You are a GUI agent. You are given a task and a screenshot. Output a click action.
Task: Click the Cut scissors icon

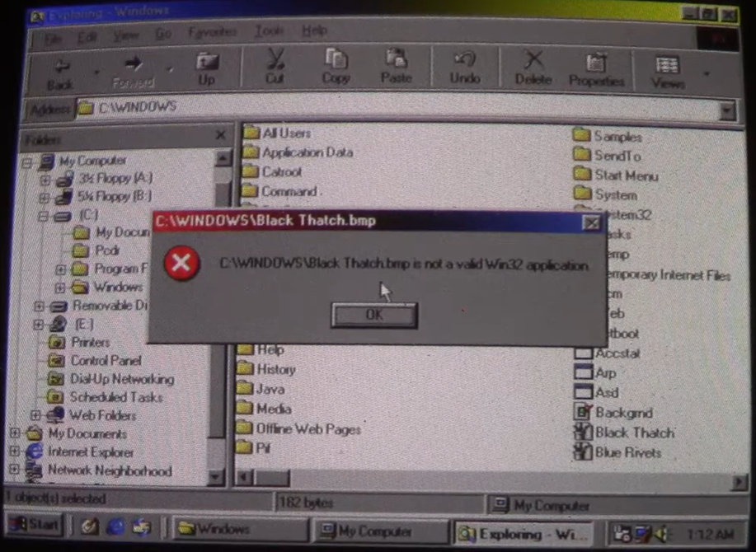(x=275, y=58)
